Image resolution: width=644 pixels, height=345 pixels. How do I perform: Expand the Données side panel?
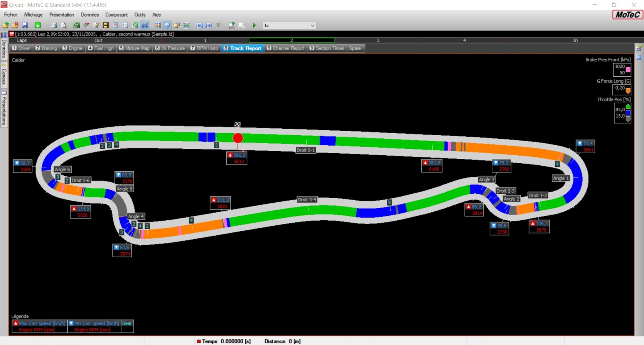[4, 46]
